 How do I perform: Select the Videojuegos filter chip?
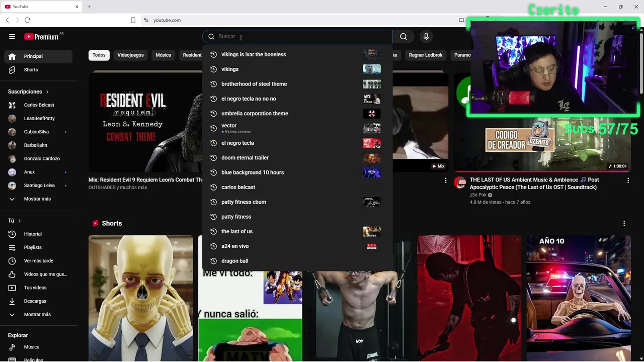point(130,55)
